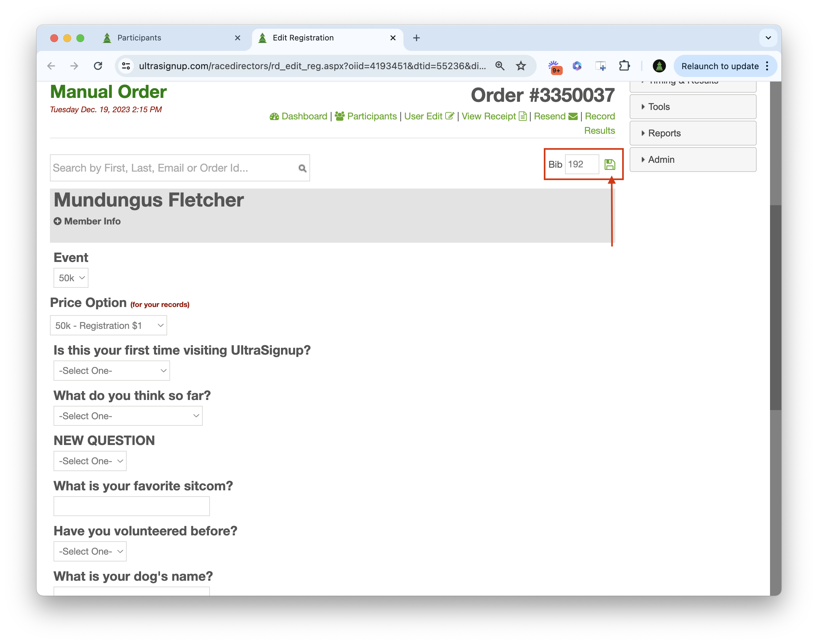Click the browser reload icon
This screenshot has height=644, width=818.
(x=98, y=66)
